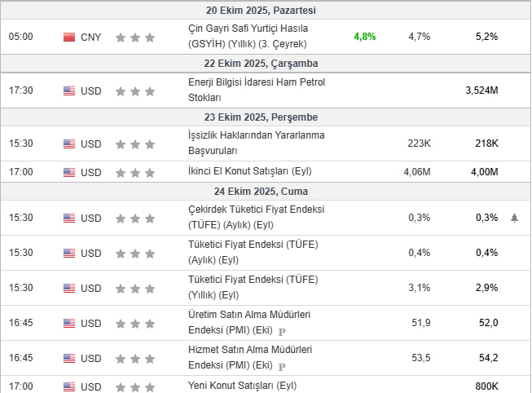Click the preliminary P icon beside Hizmet PMI
Viewport: 532px width, 393px height.
pyautogui.click(x=282, y=365)
